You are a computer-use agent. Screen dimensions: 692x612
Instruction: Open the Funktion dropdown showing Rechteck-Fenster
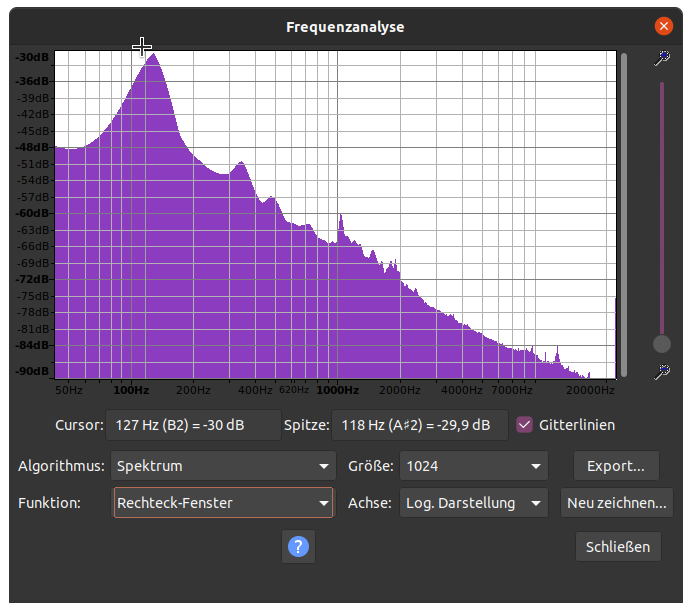pyautogui.click(x=223, y=503)
